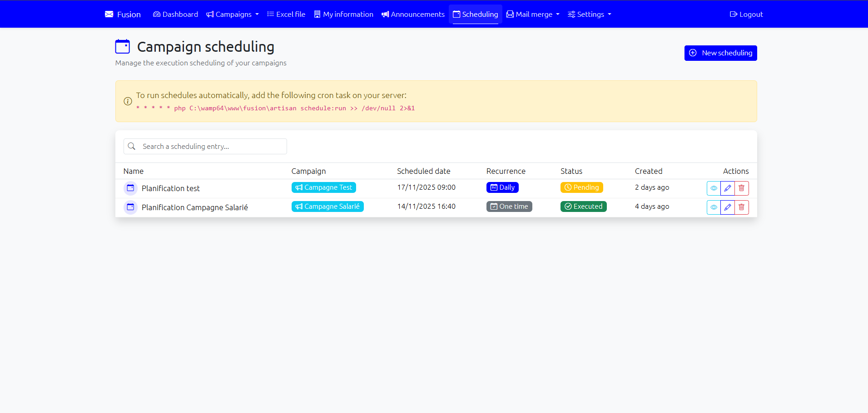Create a New scheduling entry
868x413 pixels.
[x=720, y=53]
